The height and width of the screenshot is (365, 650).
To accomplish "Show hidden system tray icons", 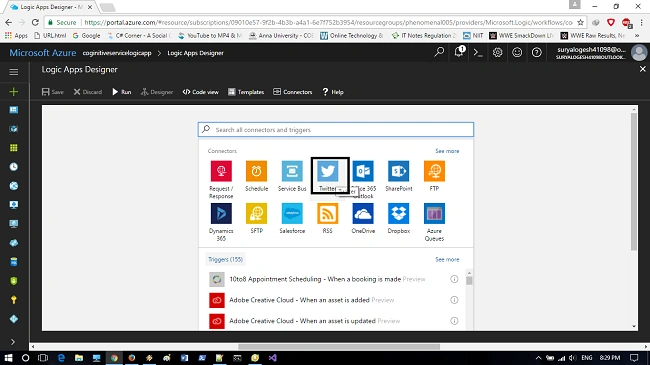I will (x=538, y=358).
